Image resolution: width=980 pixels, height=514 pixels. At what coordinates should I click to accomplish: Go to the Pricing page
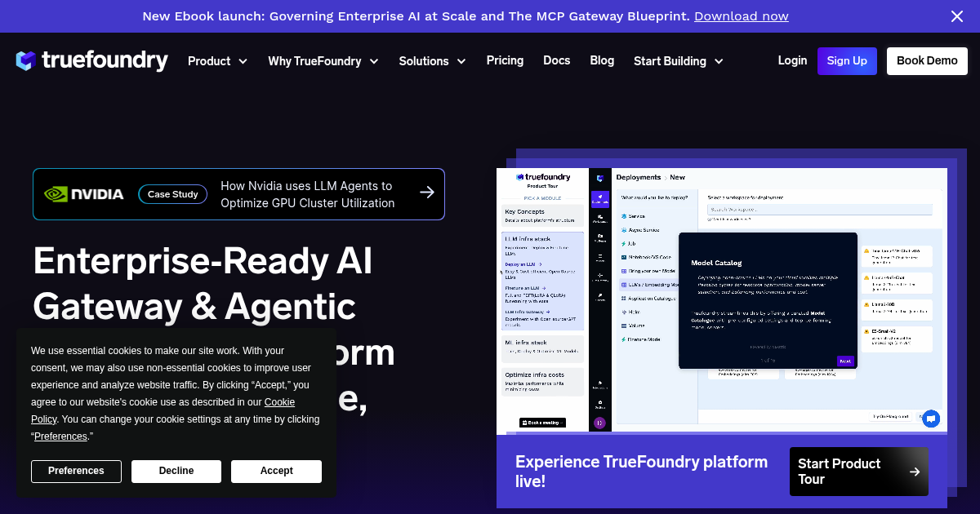[x=505, y=60]
